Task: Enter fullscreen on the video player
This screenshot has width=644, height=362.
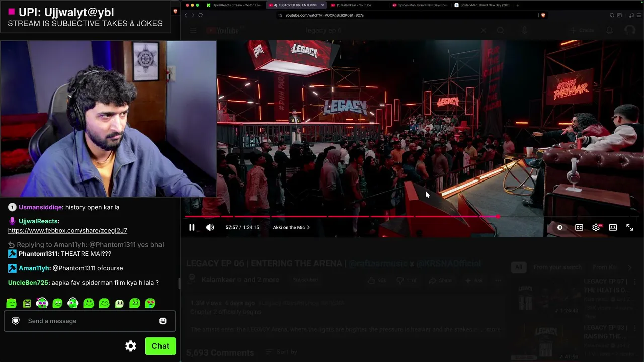Action: pos(630,227)
